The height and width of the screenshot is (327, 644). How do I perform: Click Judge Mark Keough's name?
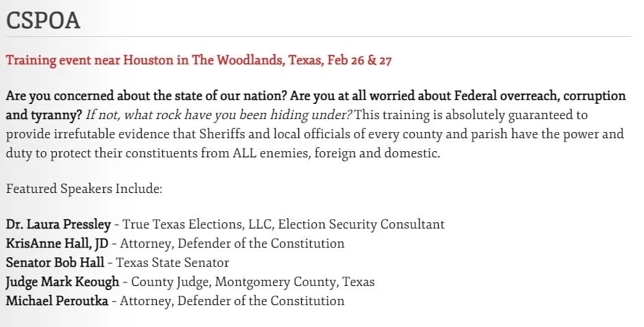pyautogui.click(x=62, y=282)
